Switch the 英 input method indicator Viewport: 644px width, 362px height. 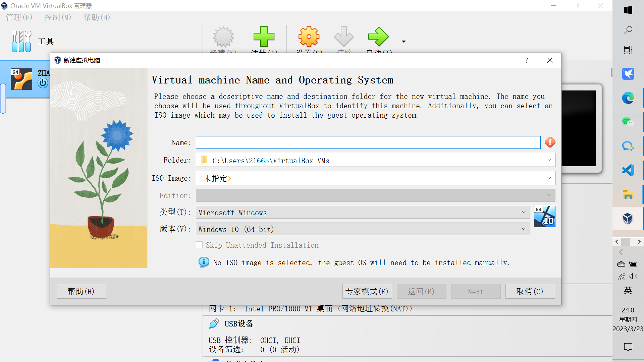click(628, 290)
